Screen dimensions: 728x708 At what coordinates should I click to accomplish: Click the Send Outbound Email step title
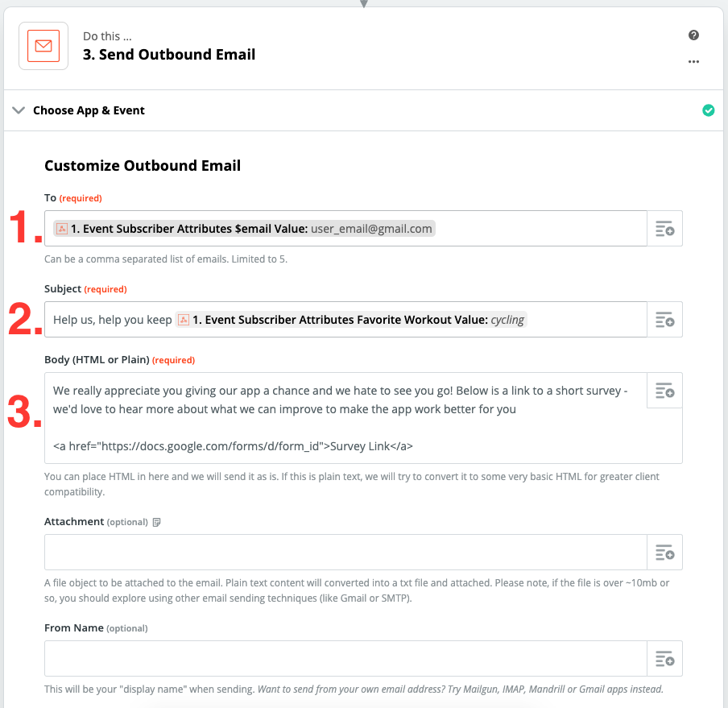(169, 54)
